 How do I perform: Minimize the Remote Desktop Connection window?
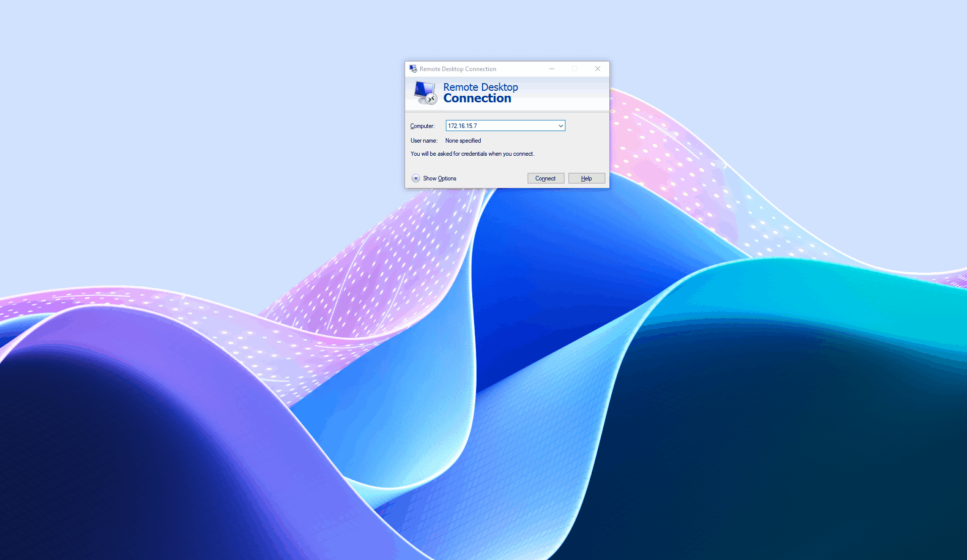coord(552,69)
